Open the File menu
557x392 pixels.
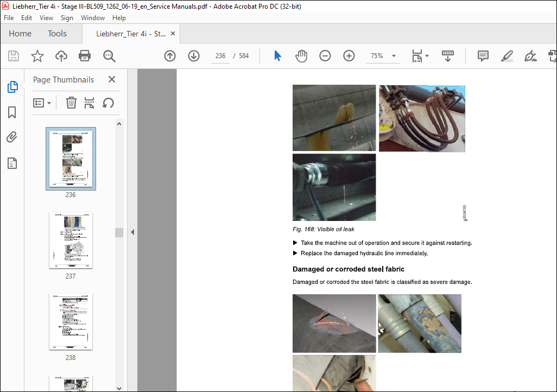(9, 18)
